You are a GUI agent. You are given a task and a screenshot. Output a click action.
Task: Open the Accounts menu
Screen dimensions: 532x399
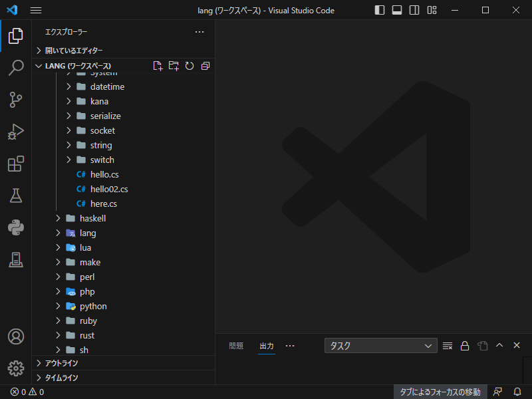[15, 336]
